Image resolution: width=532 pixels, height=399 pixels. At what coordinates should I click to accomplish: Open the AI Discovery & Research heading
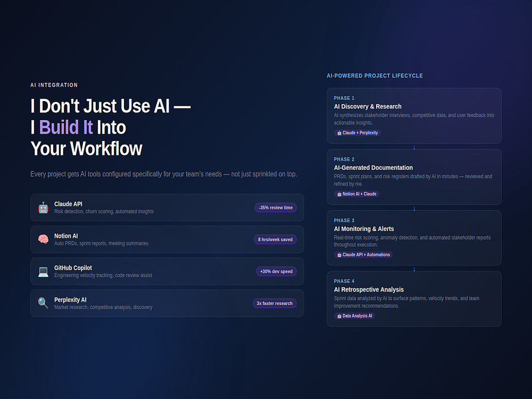[x=368, y=106]
